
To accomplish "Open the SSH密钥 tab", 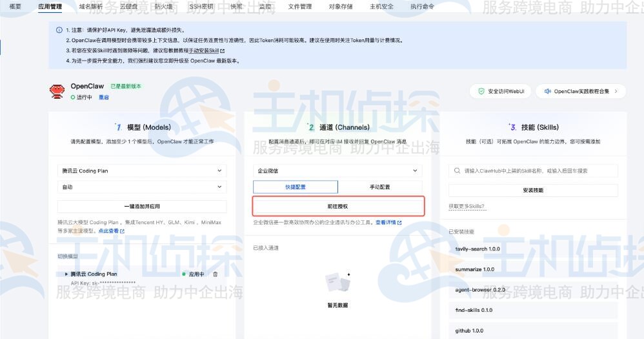I will (x=201, y=6).
